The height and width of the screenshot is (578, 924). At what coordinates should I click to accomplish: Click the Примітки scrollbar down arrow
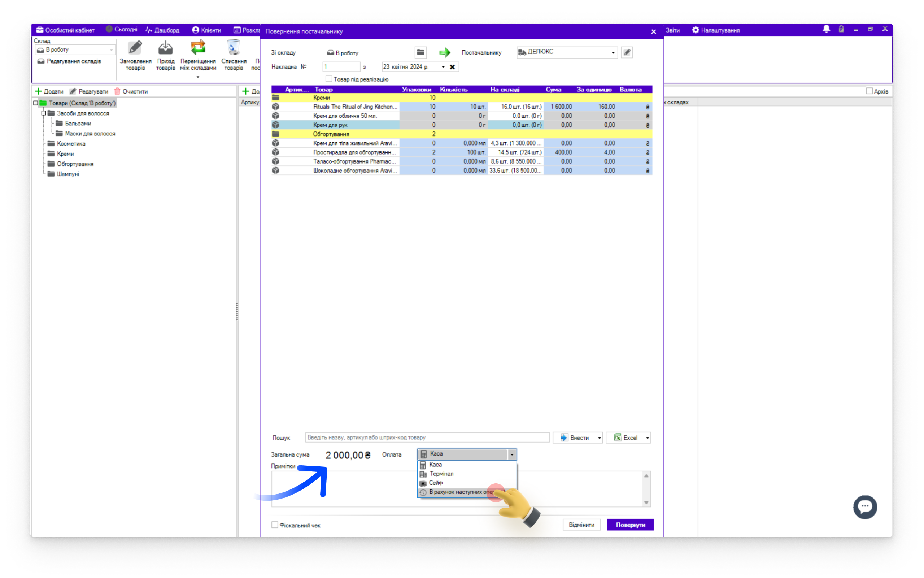[x=646, y=503]
